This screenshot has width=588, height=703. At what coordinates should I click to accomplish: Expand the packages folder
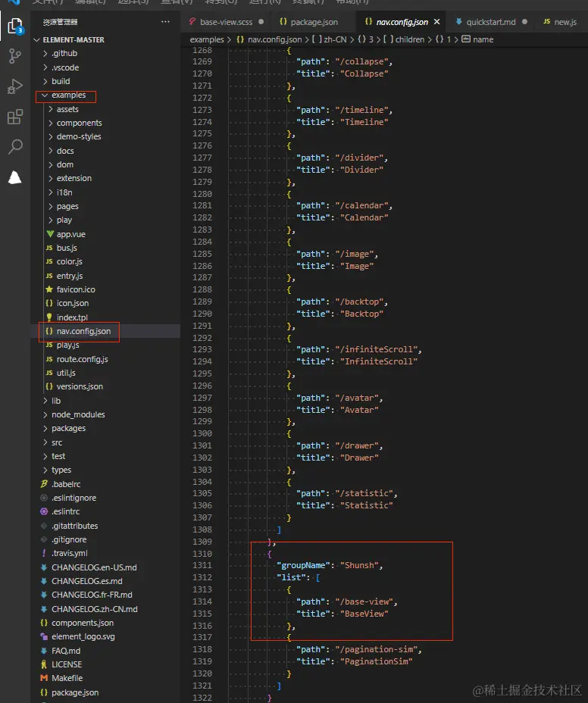pos(45,429)
